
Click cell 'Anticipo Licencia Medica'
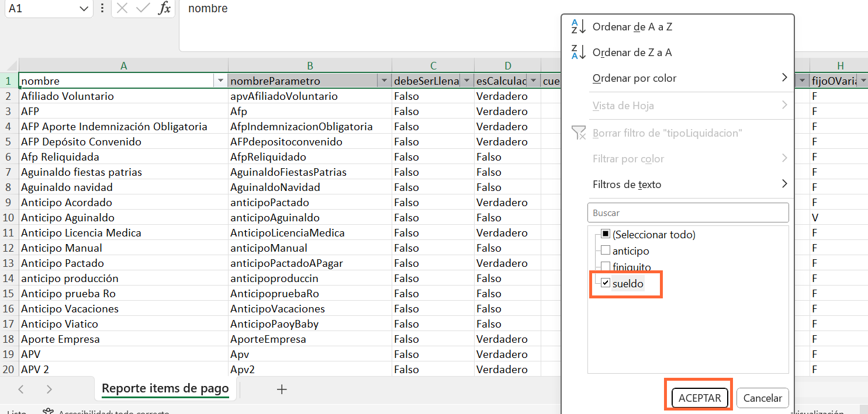pos(123,232)
